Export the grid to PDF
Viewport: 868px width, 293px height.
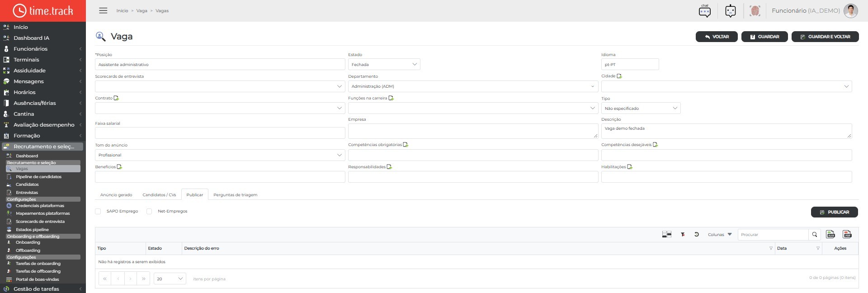tap(847, 234)
